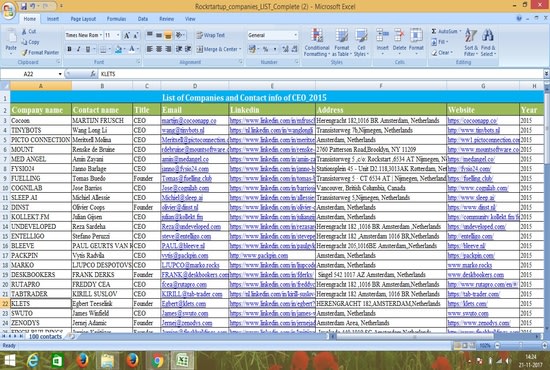This screenshot has width=550, height=370.
Task: Apply the fill color bucket
Action: tap(119, 49)
